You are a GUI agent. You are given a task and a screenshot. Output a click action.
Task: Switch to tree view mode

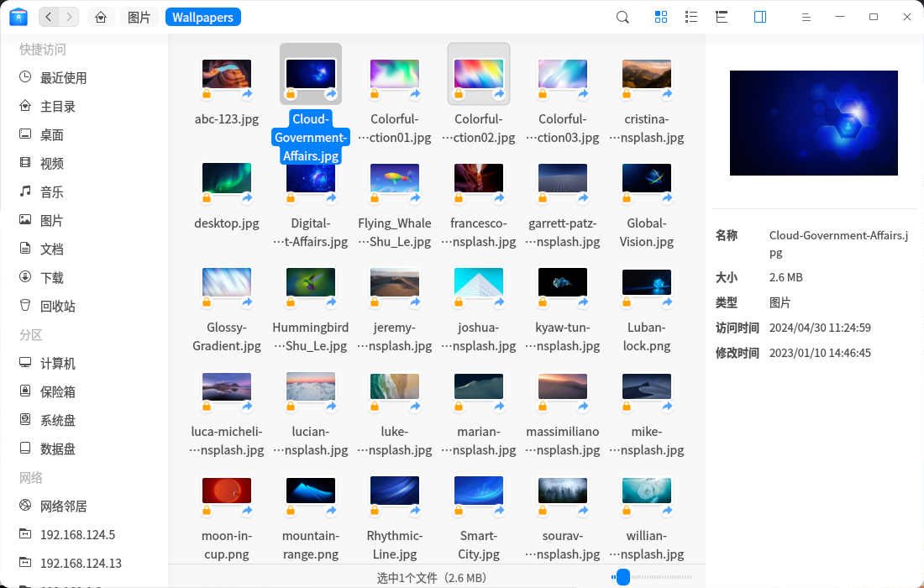[722, 17]
